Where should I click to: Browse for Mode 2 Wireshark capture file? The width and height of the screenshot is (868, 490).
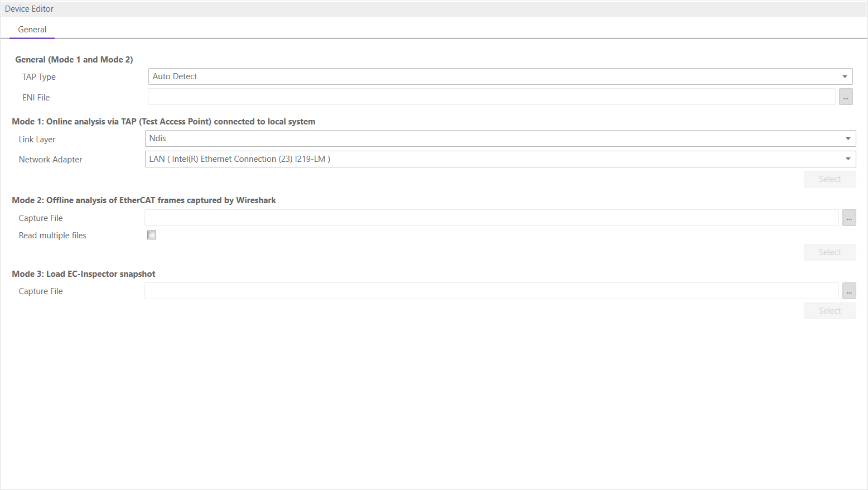[x=849, y=218]
